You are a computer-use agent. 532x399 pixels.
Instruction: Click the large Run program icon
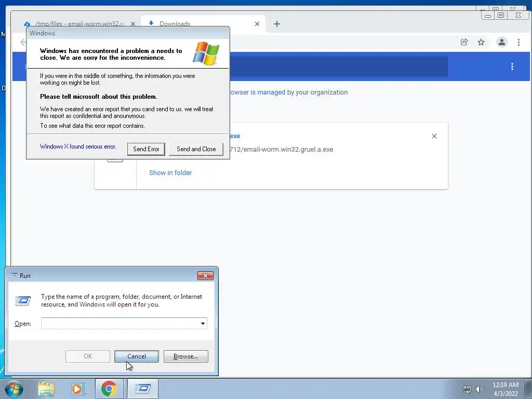click(x=23, y=301)
